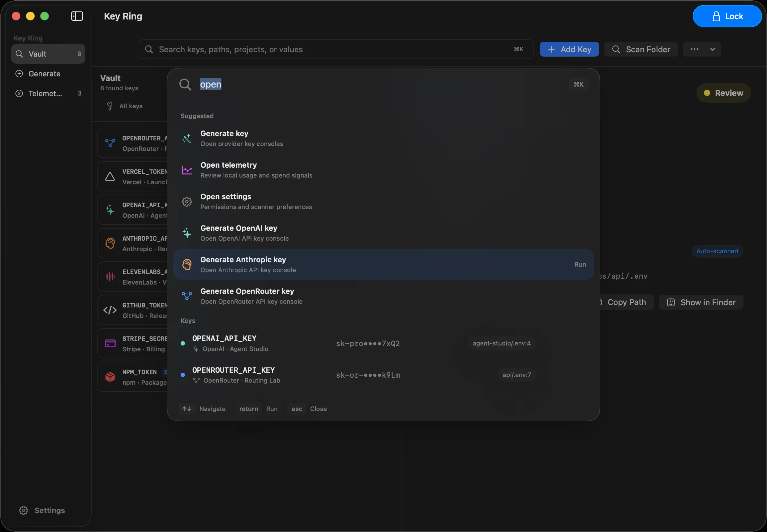Image resolution: width=767 pixels, height=532 pixels.
Task: Open the OPENROUTER key card in vault list
Action: [x=133, y=143]
